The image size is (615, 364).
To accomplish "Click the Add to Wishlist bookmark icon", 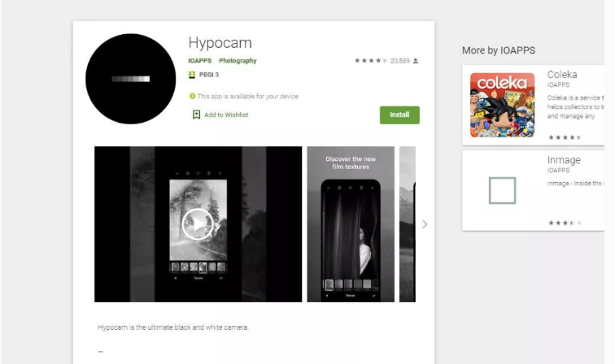I will point(196,115).
